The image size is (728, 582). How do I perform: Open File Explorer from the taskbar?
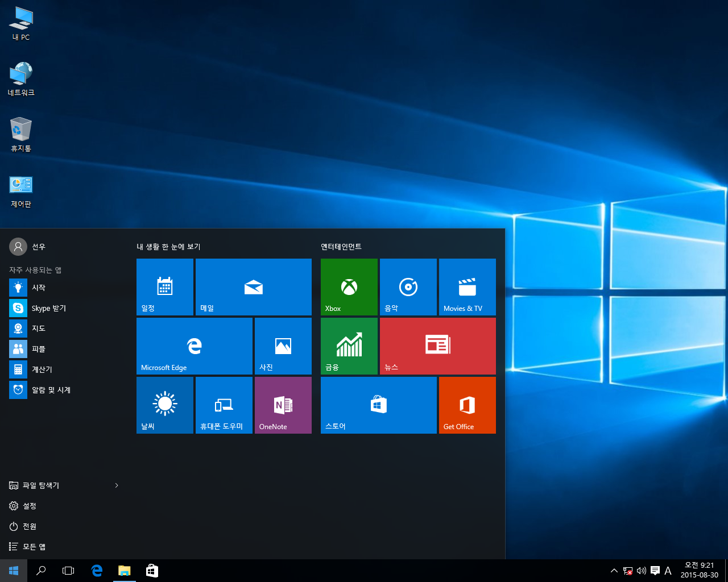click(x=124, y=571)
